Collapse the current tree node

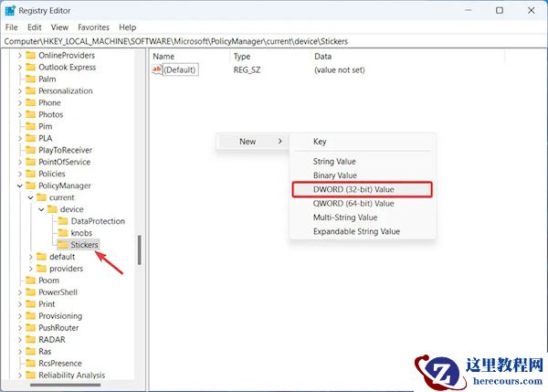point(30,197)
